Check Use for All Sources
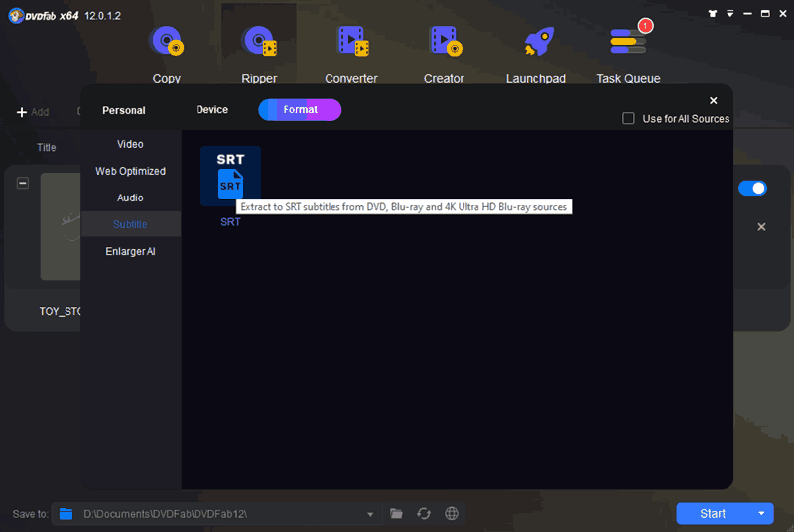The height and width of the screenshot is (532, 794). (628, 118)
